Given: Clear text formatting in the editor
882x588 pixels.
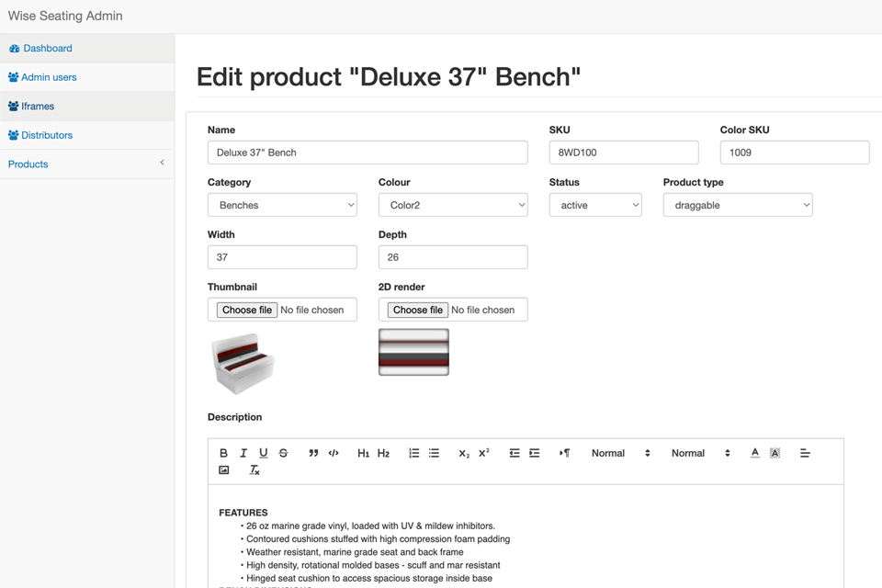Looking at the screenshot, I should coord(254,470).
